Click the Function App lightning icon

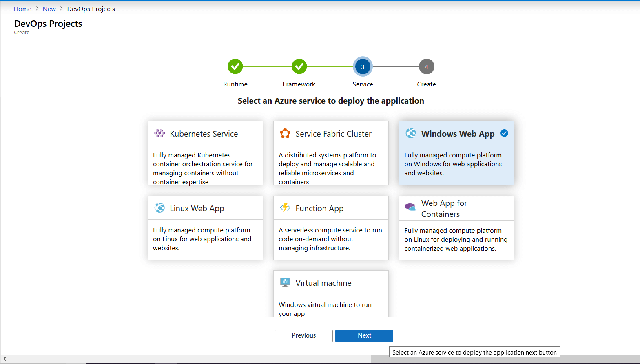click(x=285, y=207)
